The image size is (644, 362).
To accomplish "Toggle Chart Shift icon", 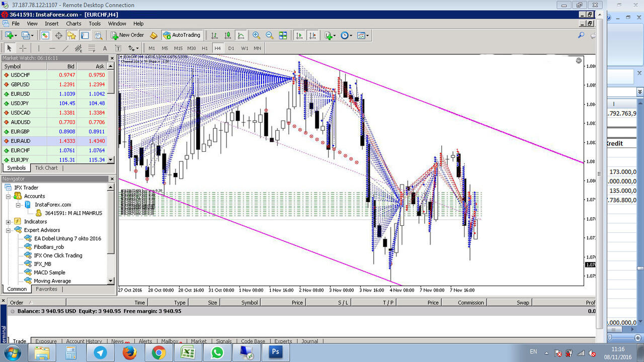I will [312, 35].
